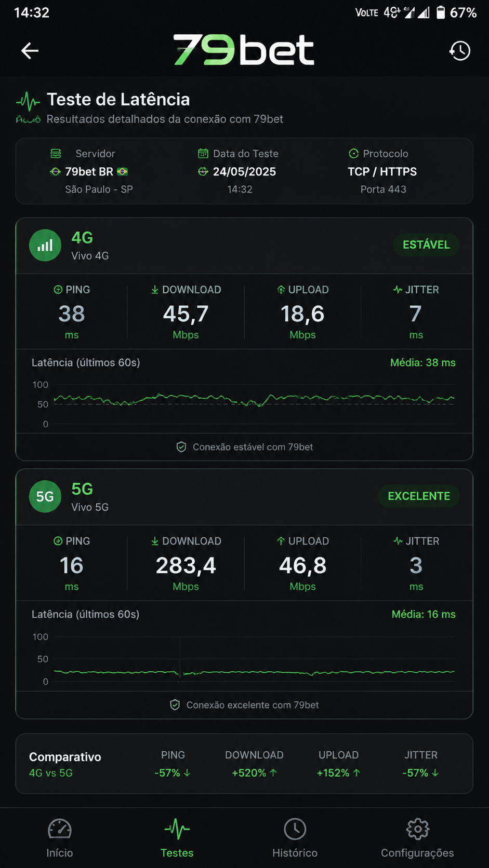Tap the 4G shield connection icon

181,447
